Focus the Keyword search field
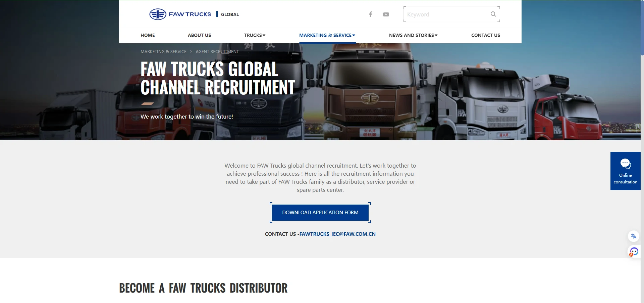Viewport: 644px width, 303px height. (451, 14)
